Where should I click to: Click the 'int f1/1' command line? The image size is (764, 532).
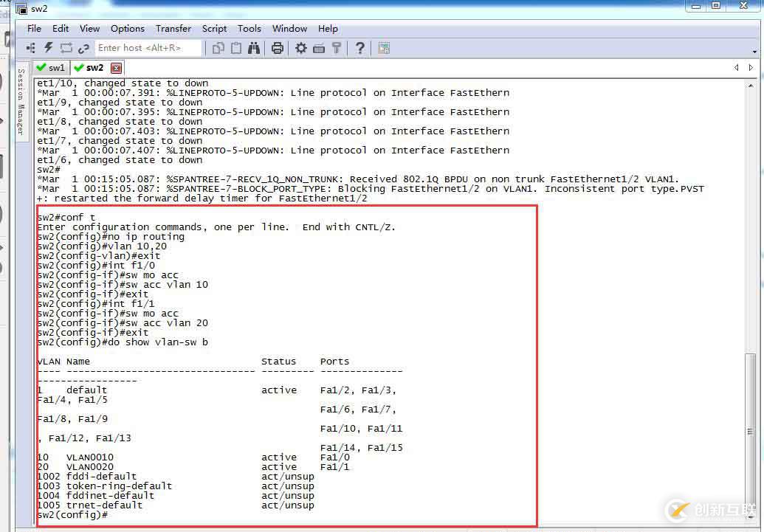pyautogui.click(x=96, y=304)
